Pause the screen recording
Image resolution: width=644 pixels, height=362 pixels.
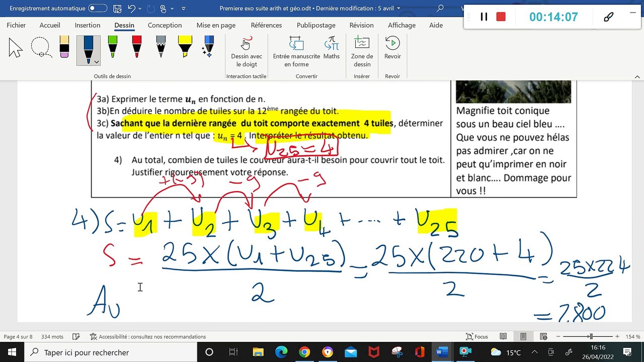coord(484,17)
